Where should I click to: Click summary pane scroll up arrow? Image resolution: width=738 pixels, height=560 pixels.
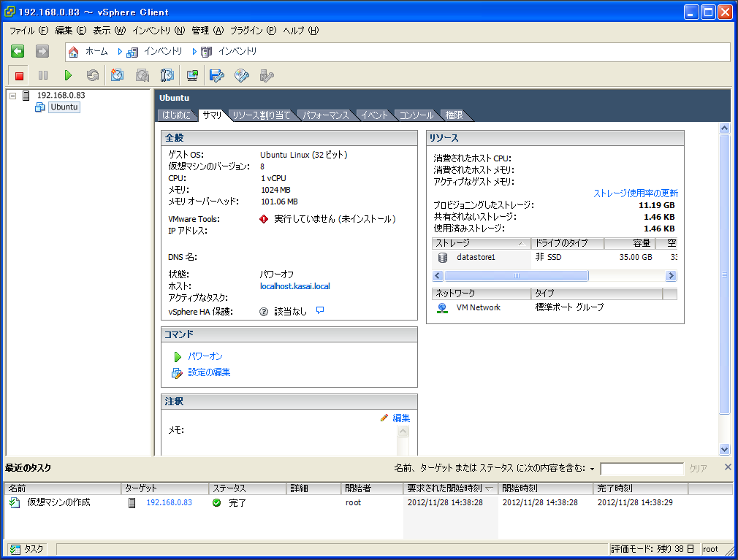coord(724,128)
